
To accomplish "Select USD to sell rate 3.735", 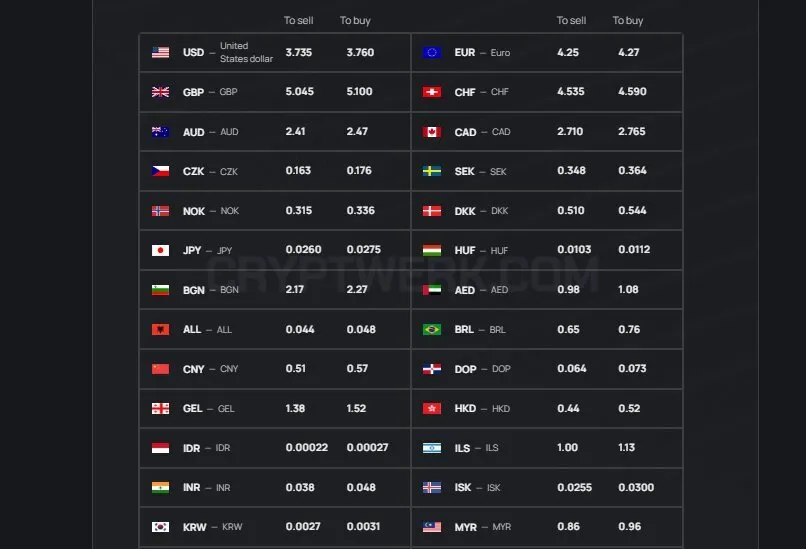I will tap(299, 52).
